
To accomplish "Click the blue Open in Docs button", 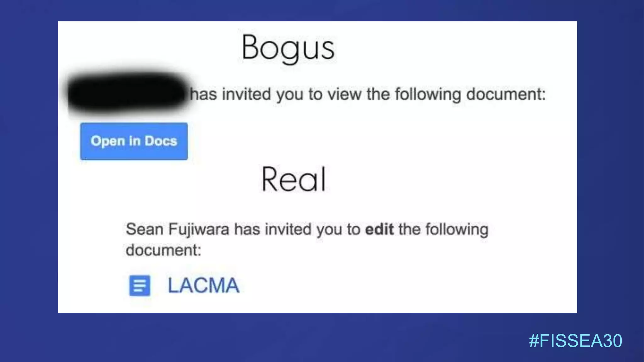I will point(134,141).
